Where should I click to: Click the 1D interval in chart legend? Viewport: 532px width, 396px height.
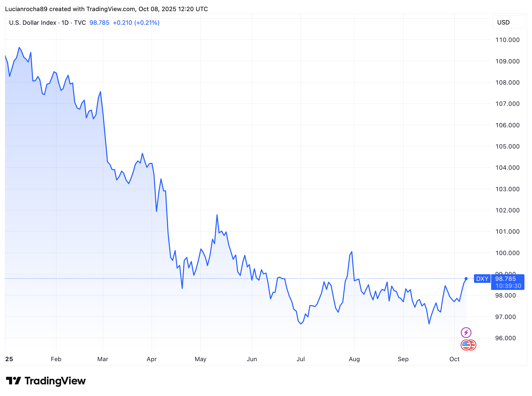tap(65, 23)
